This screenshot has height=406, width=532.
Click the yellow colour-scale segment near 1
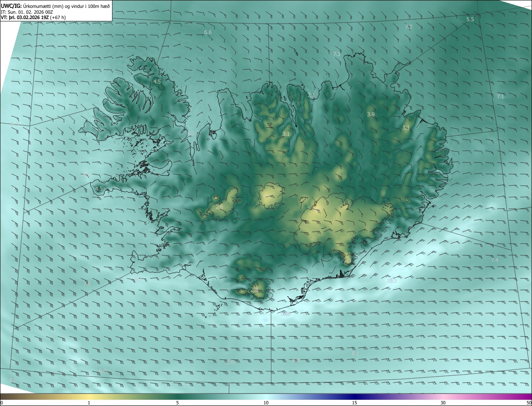pyautogui.click(x=89, y=397)
